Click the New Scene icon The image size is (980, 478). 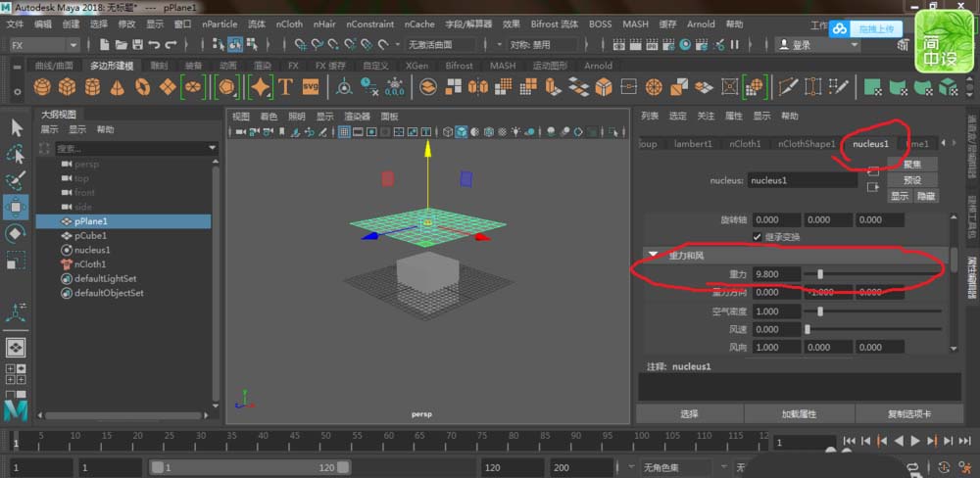point(104,44)
